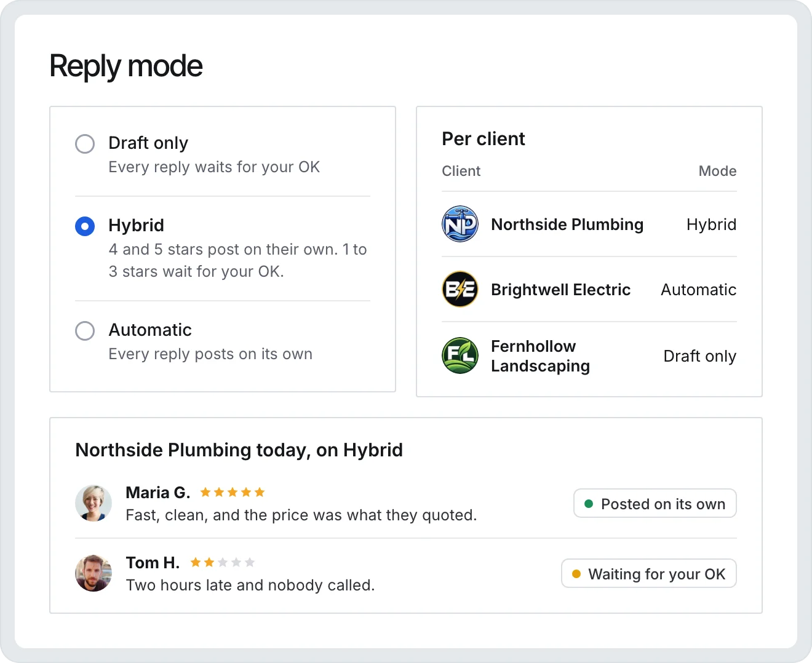Screen dimensions: 812x663
Task: Click the Client column header
Action: point(461,171)
